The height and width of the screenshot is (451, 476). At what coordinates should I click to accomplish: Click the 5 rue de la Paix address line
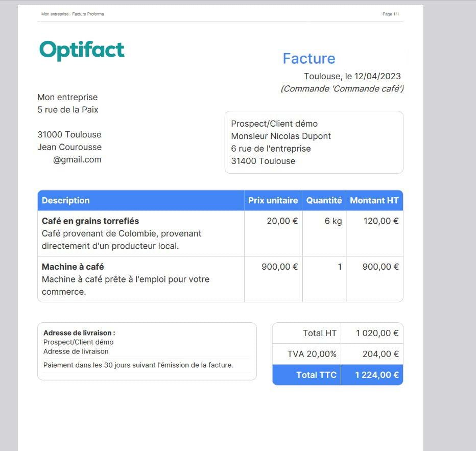[68, 110]
